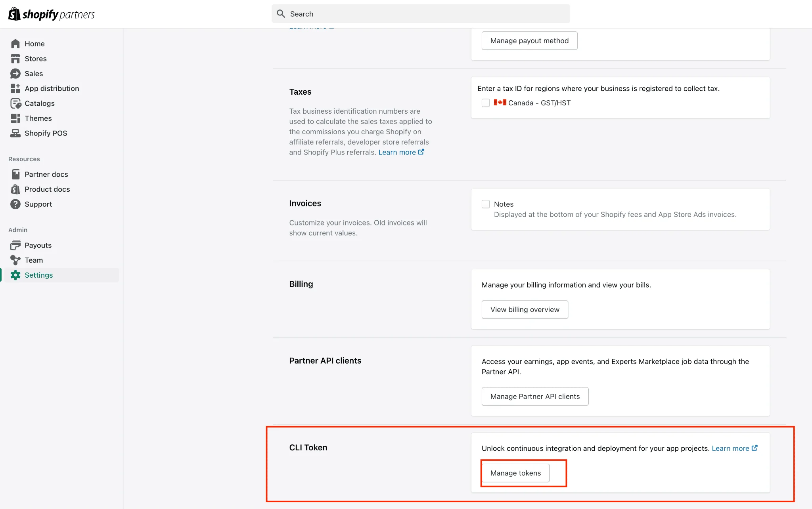812x509 pixels.
Task: Click the Manage payout method button
Action: click(x=529, y=40)
